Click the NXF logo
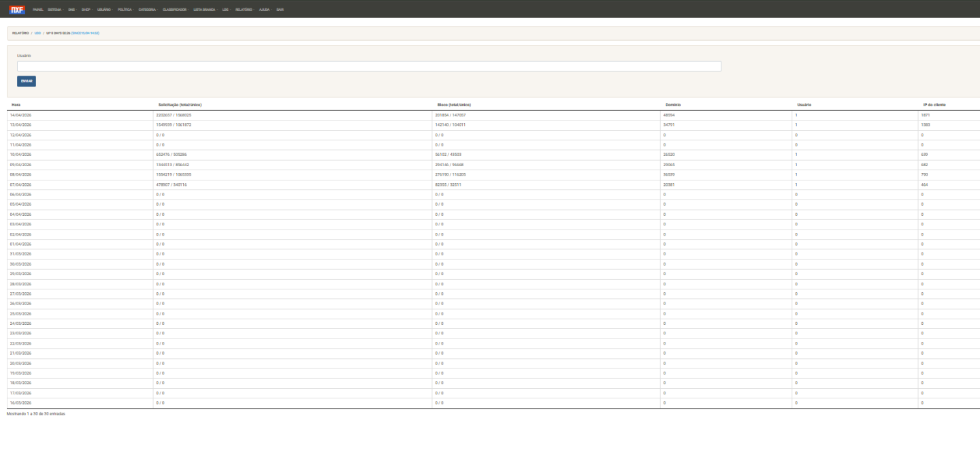This screenshot has height=459, width=980. (16, 10)
